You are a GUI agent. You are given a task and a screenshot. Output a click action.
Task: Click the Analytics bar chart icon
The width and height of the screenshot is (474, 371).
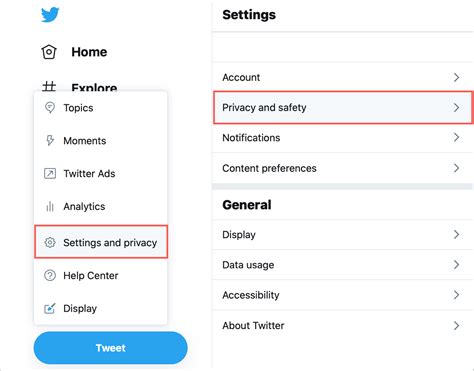(50, 206)
